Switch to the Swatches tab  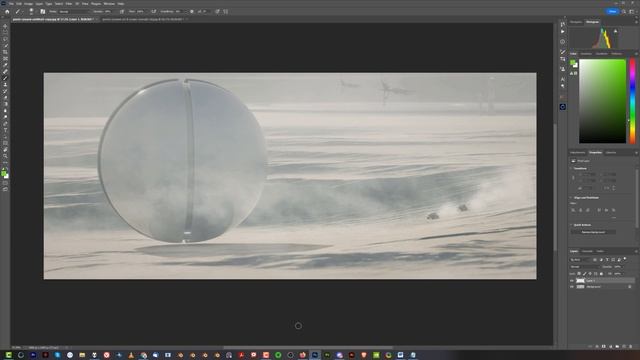click(586, 53)
